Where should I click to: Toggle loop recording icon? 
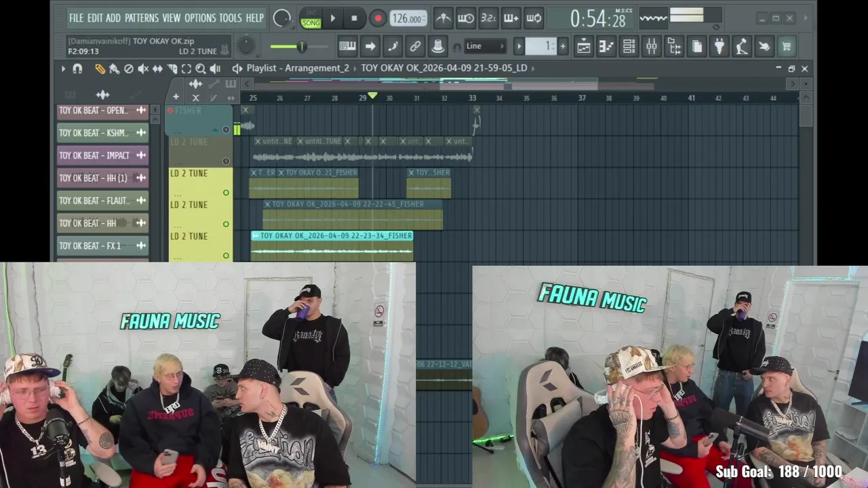[x=534, y=18]
